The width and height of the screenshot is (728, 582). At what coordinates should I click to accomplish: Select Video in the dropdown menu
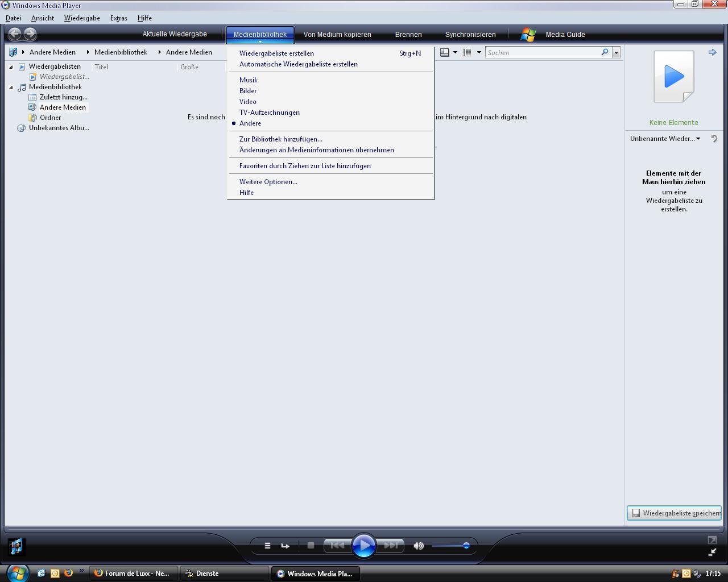330,102
